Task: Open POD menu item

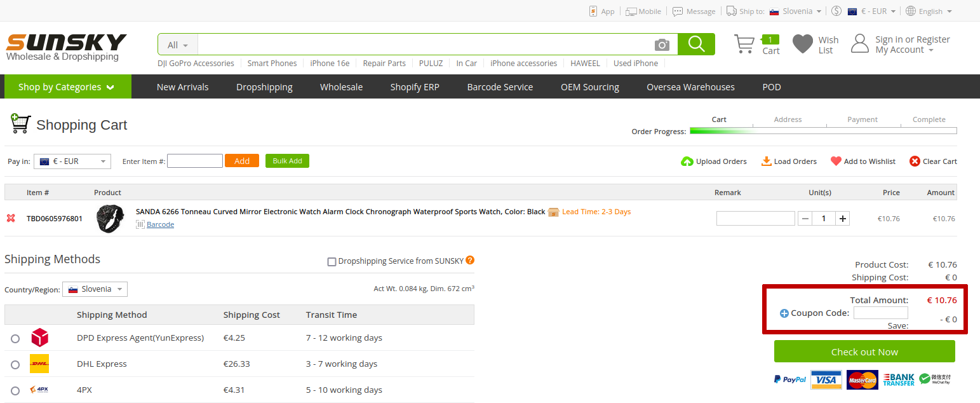Action: [772, 87]
